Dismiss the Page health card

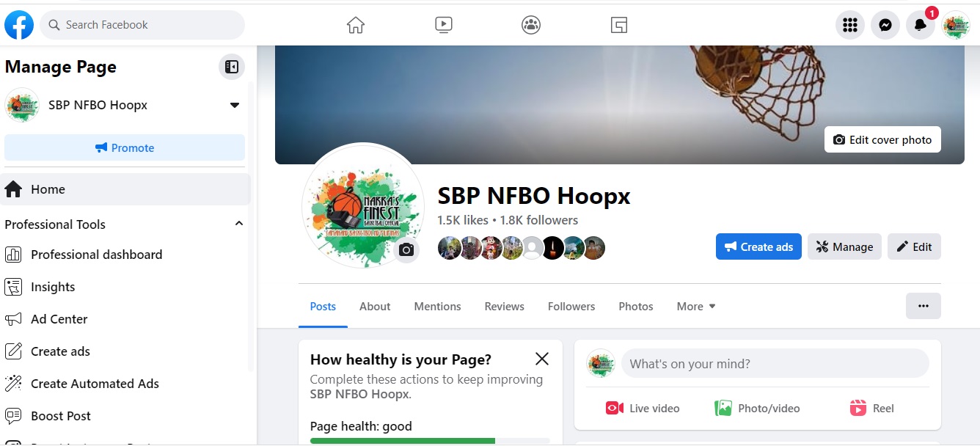[x=542, y=359]
